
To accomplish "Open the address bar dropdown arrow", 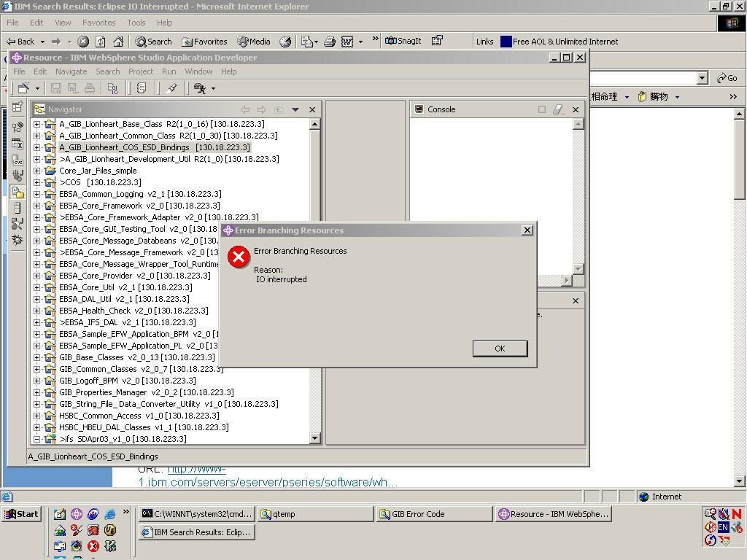I will tap(702, 78).
